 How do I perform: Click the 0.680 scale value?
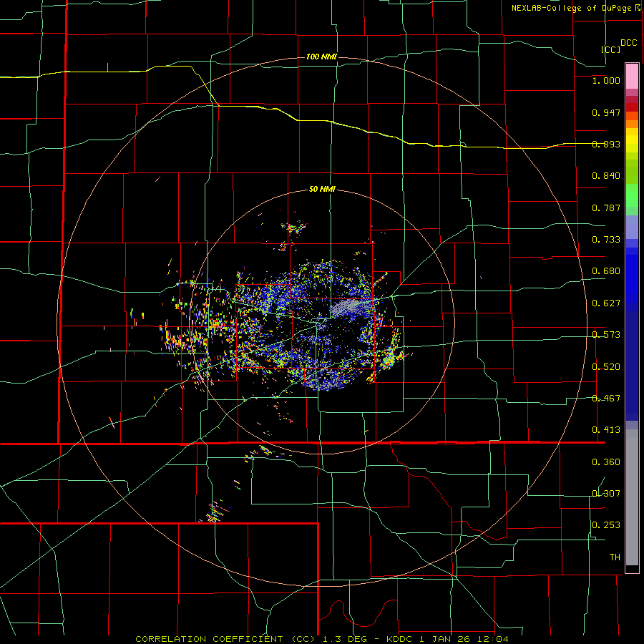[x=606, y=271]
